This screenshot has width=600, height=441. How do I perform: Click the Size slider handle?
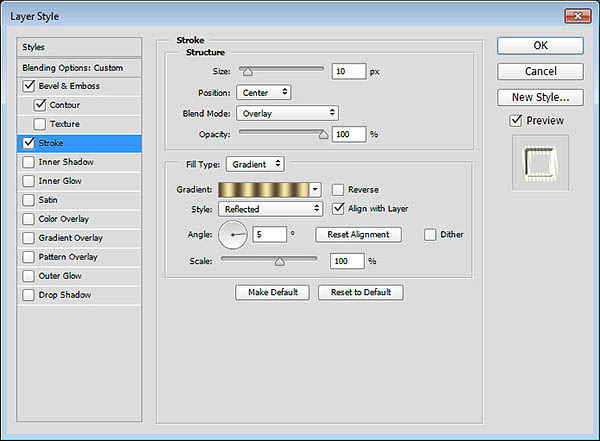tap(248, 72)
